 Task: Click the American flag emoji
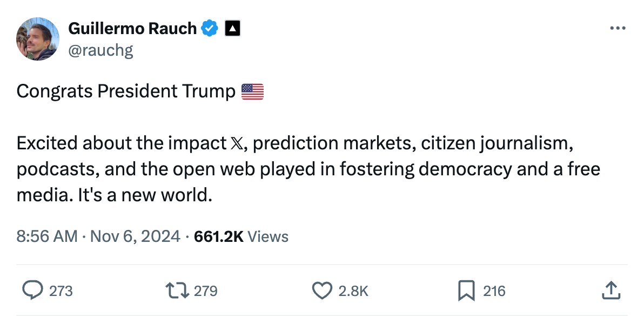point(252,91)
